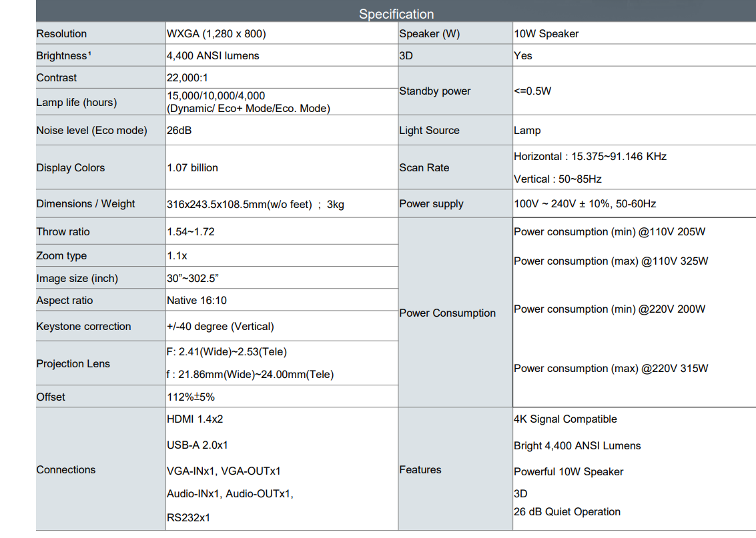Click the Brightness row label
This screenshot has width=756, height=538.
[x=63, y=56]
